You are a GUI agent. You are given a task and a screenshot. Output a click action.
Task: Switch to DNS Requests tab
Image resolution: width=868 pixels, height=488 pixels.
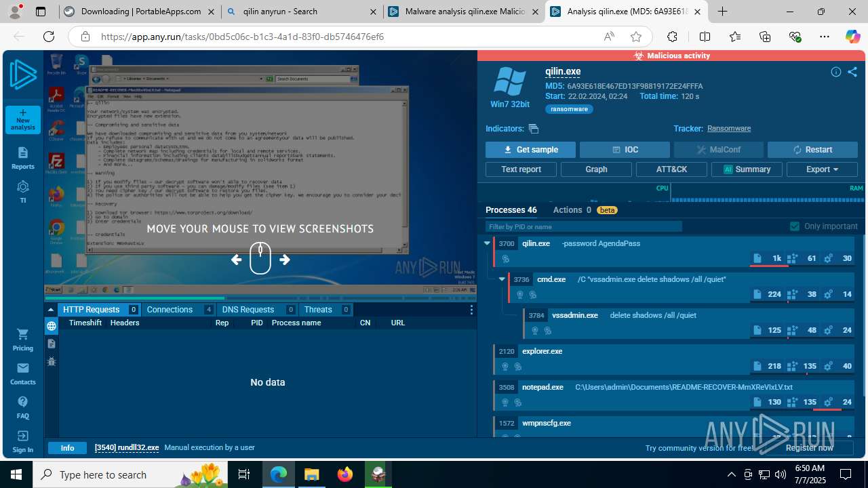(256, 310)
